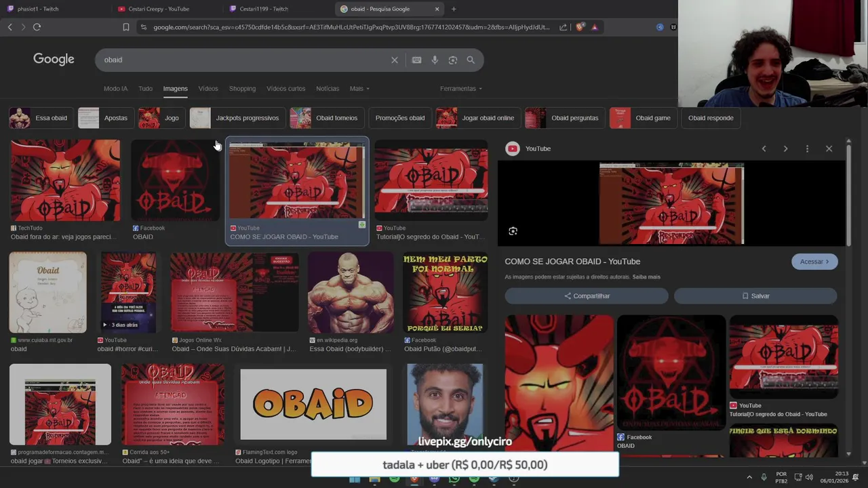Screen dimensions: 868x488
Task: Clear the search box with the X
Action: (394, 60)
